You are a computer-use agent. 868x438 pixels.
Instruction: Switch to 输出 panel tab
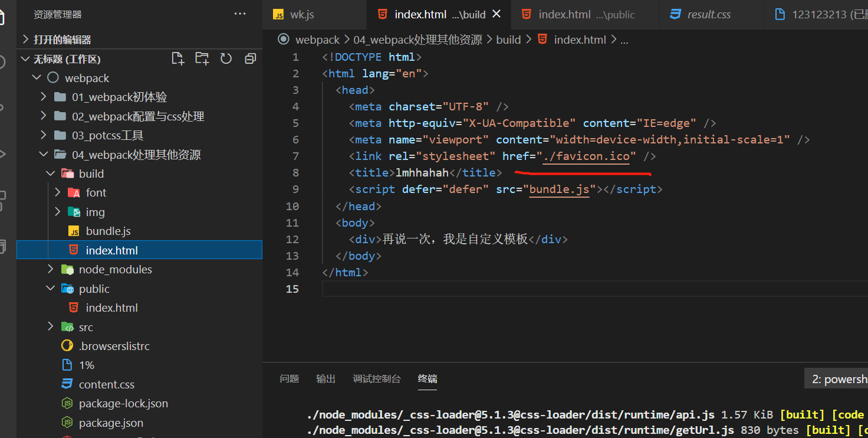(326, 379)
